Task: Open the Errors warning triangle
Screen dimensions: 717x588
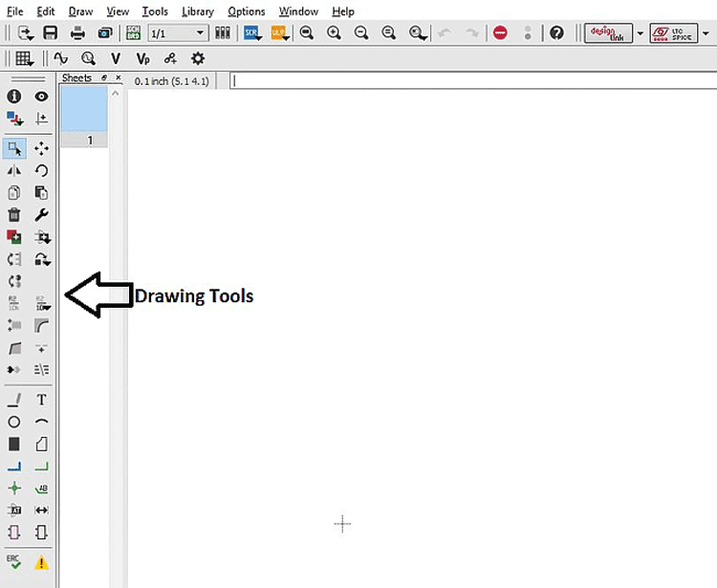Action: pyautogui.click(x=42, y=562)
